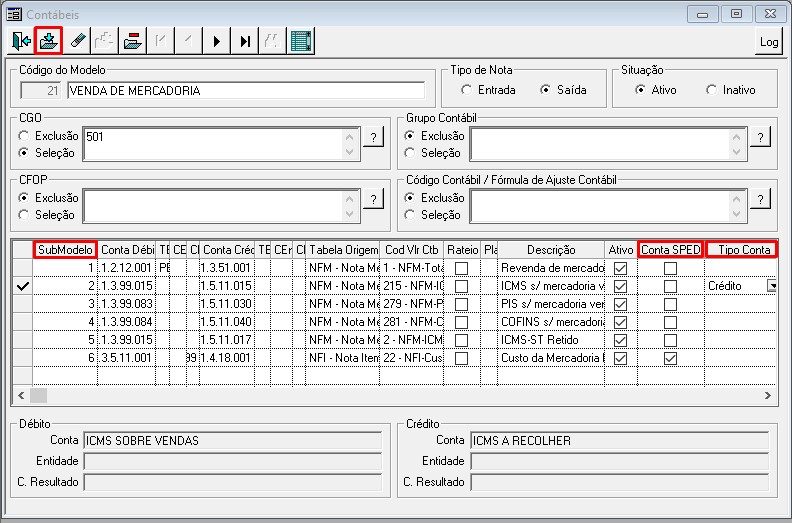
Task: Click the greyed previous record icon
Action: coord(189,41)
